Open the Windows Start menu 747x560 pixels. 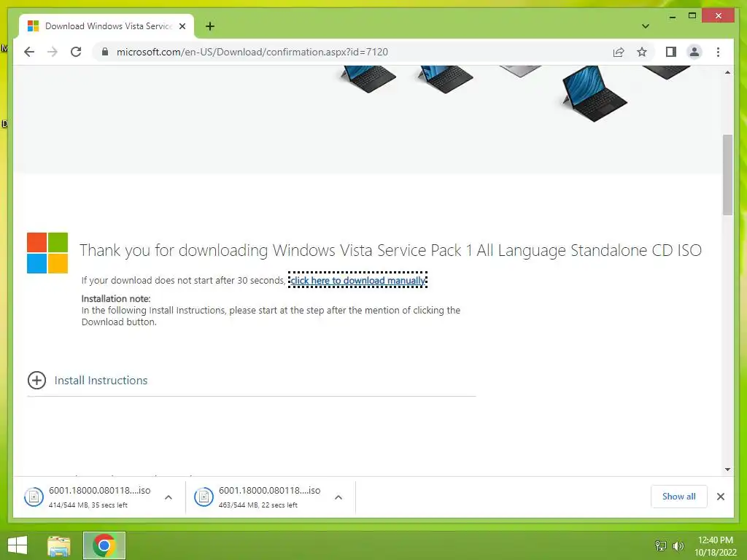pyautogui.click(x=18, y=545)
